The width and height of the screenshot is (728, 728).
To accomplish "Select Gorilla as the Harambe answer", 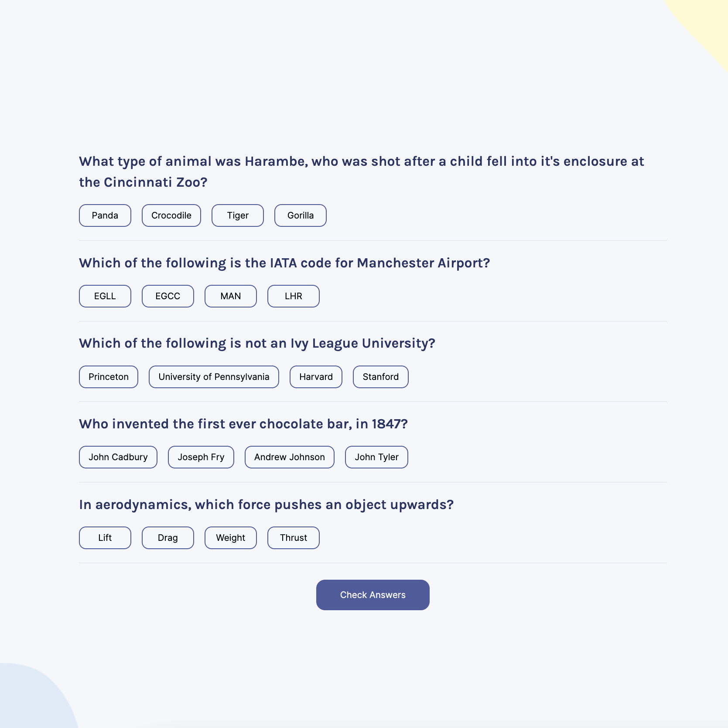I will [x=300, y=215].
